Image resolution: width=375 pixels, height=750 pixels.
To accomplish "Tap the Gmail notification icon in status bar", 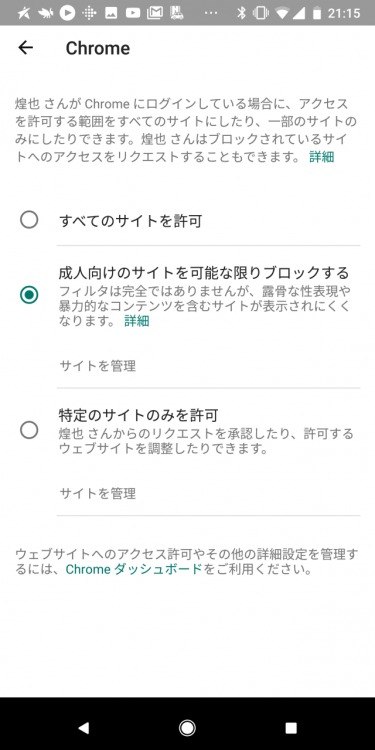I will pyautogui.click(x=154, y=13).
